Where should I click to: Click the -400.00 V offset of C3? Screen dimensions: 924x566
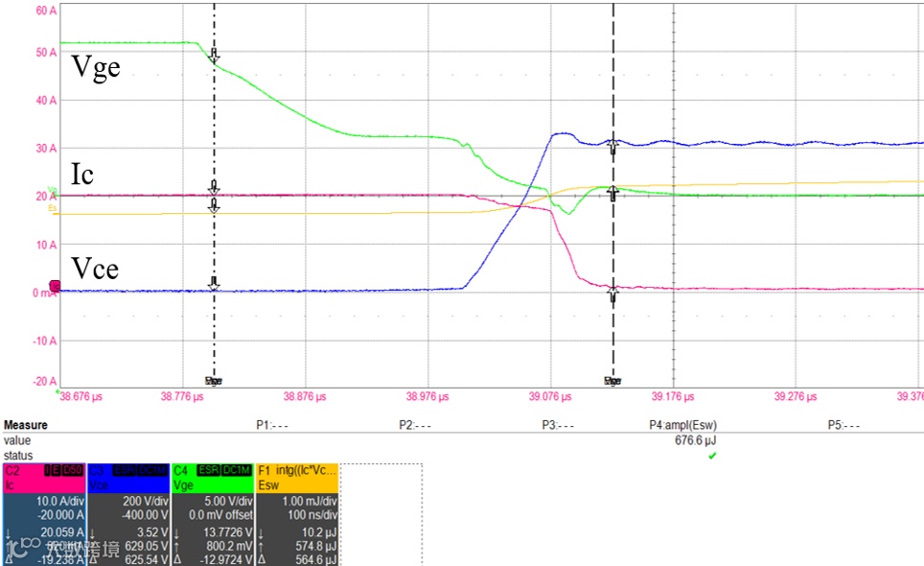pos(143,515)
